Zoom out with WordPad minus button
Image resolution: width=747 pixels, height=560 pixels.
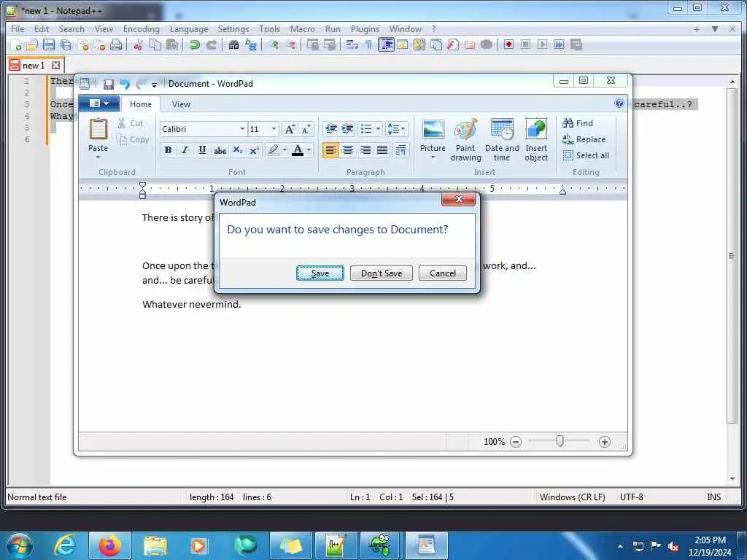pos(516,442)
